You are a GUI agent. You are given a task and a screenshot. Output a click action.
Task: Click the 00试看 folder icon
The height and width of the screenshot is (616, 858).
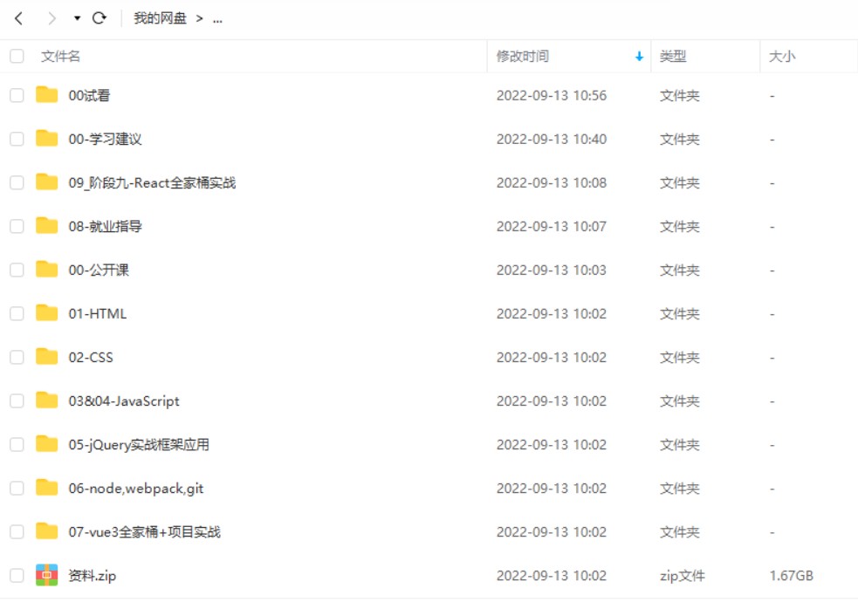pyautogui.click(x=46, y=94)
